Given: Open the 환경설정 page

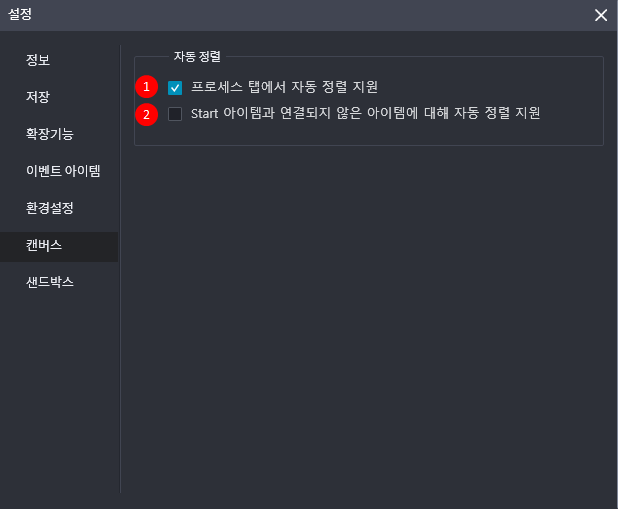Looking at the screenshot, I should pos(50,208).
